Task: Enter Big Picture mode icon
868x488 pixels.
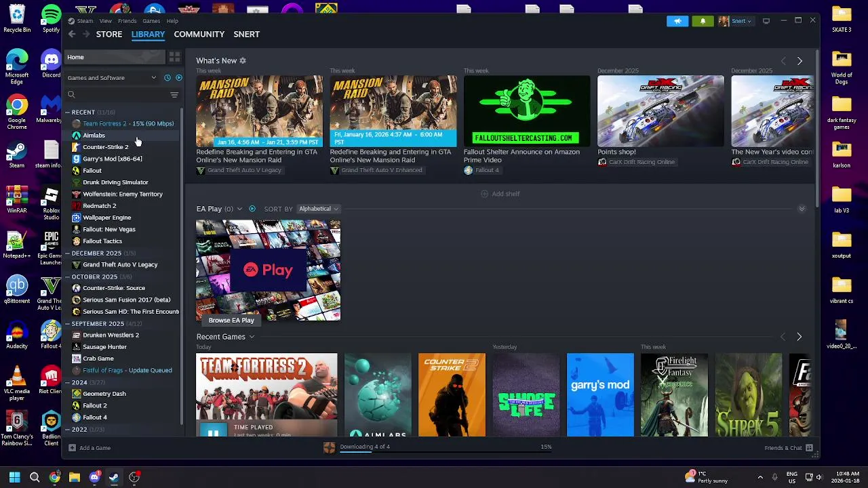Action: pos(766,21)
